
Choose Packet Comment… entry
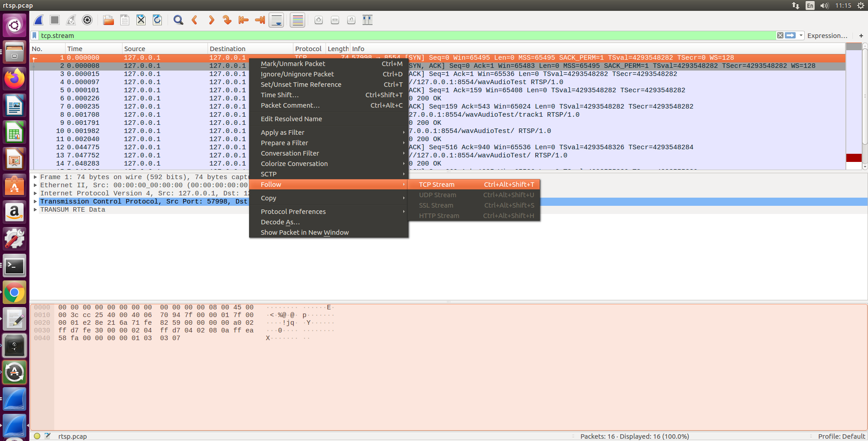[329, 105]
